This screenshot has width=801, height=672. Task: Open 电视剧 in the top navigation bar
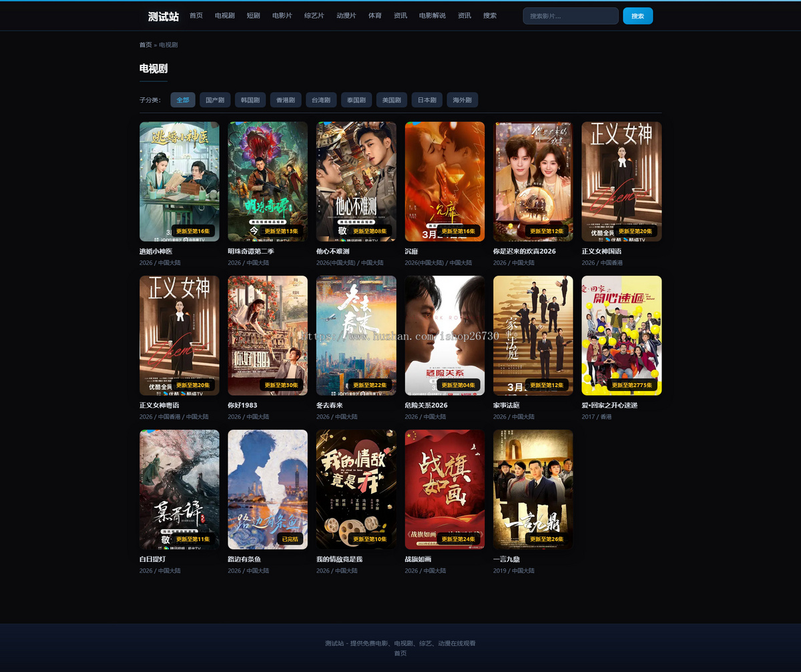pyautogui.click(x=225, y=15)
